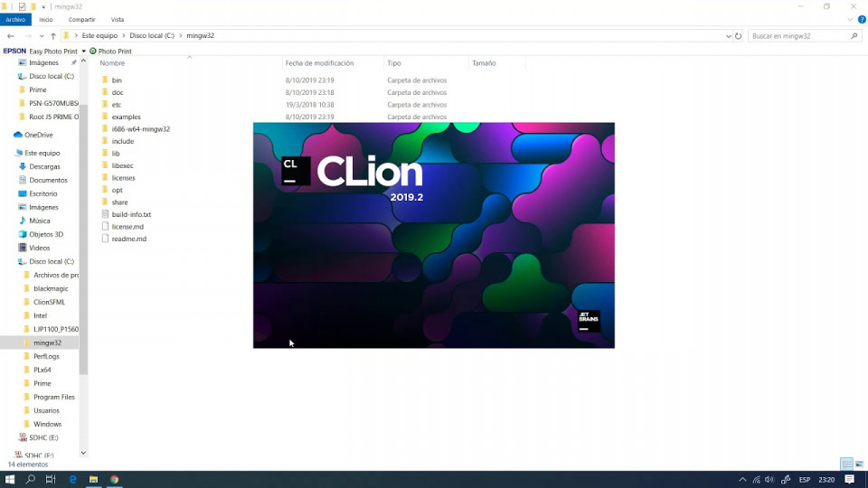The image size is (868, 488).
Task: Select the Vista ribbon tab
Action: coord(118,19)
